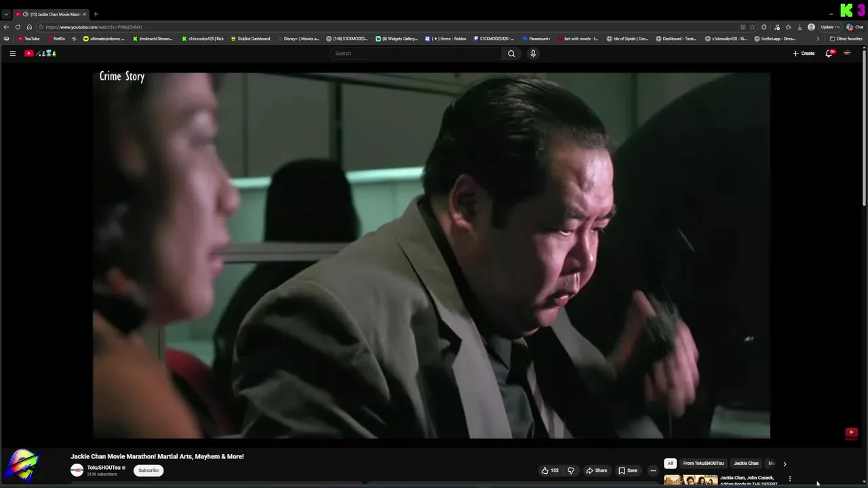
Task: Open more actions (three dots) for video
Action: tap(653, 470)
